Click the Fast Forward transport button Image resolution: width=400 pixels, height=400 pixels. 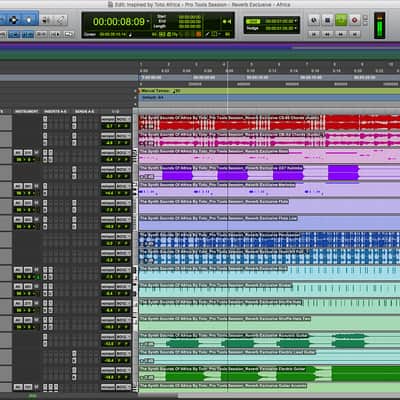(341, 34)
